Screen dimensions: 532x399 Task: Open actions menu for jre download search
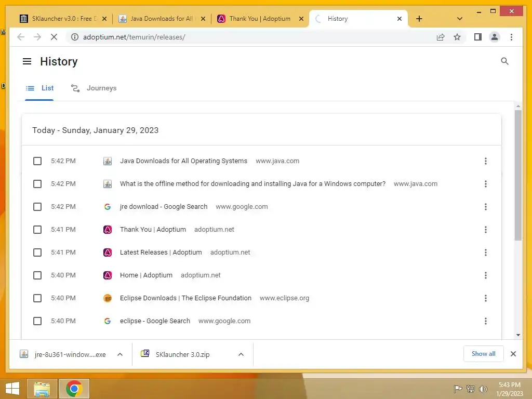(486, 207)
